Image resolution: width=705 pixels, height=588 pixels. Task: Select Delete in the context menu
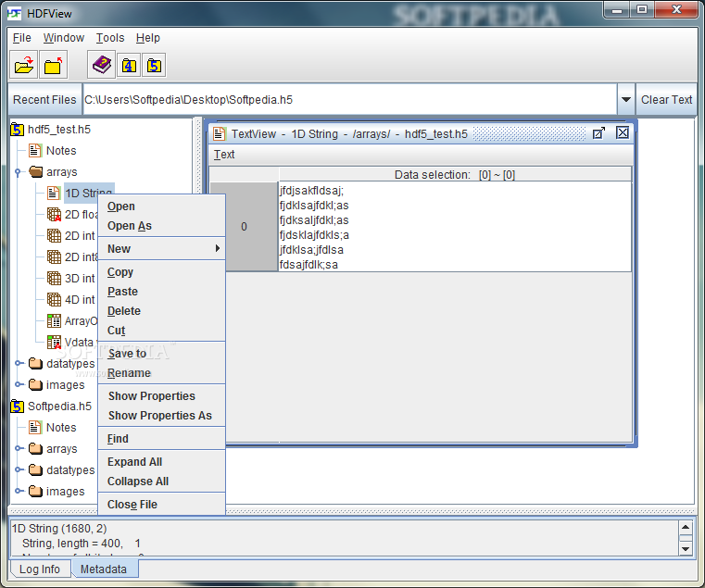pos(161,310)
